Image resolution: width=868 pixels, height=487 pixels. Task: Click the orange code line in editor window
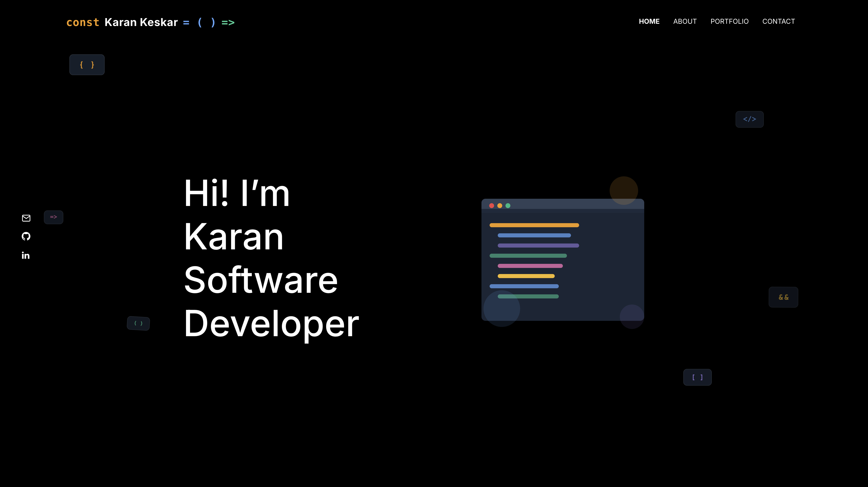534,225
